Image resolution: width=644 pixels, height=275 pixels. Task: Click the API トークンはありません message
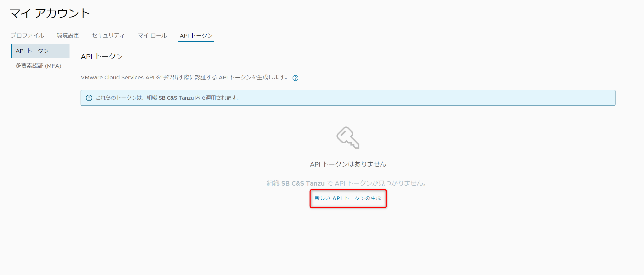pos(348,164)
